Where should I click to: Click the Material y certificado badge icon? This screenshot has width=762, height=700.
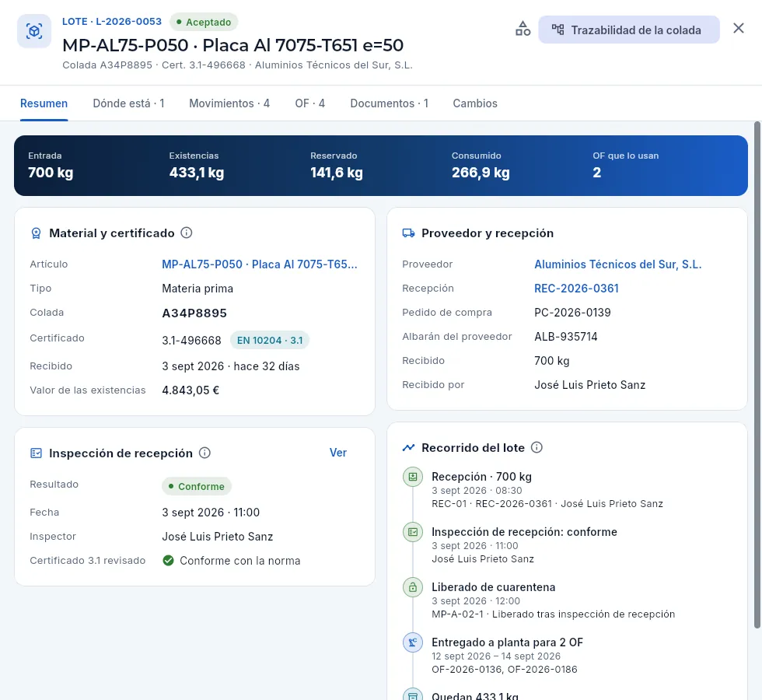[36, 233]
